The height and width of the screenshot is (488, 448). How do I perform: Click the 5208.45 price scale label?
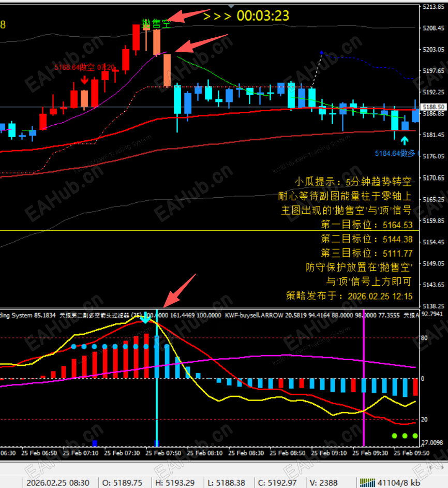[x=434, y=28]
